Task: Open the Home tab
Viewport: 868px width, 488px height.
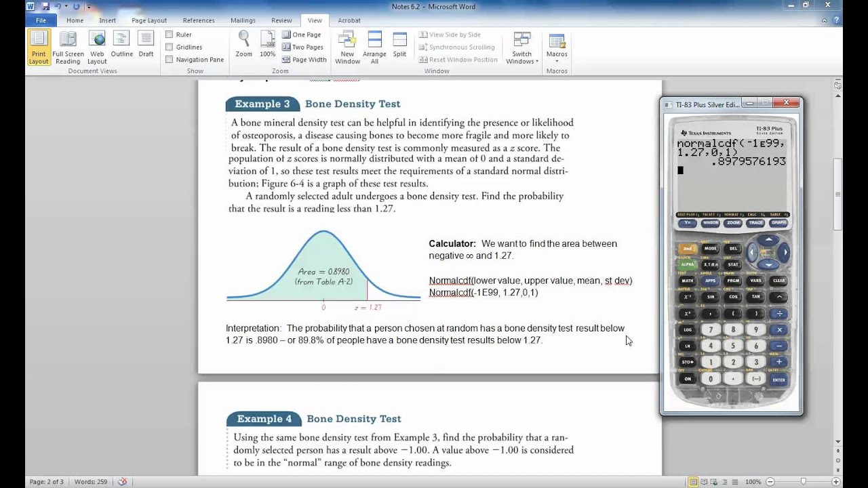Action: 75,20
